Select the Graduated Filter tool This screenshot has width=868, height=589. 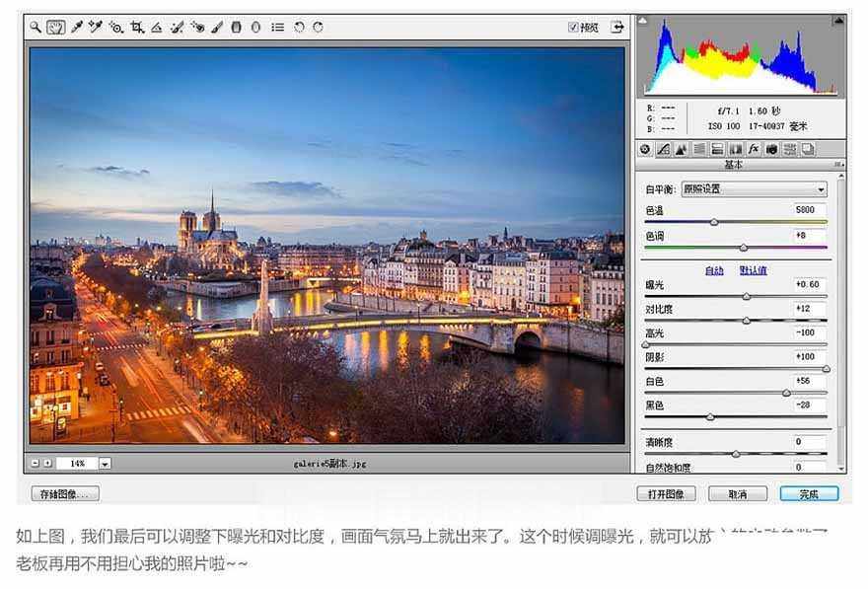pyautogui.click(x=237, y=27)
